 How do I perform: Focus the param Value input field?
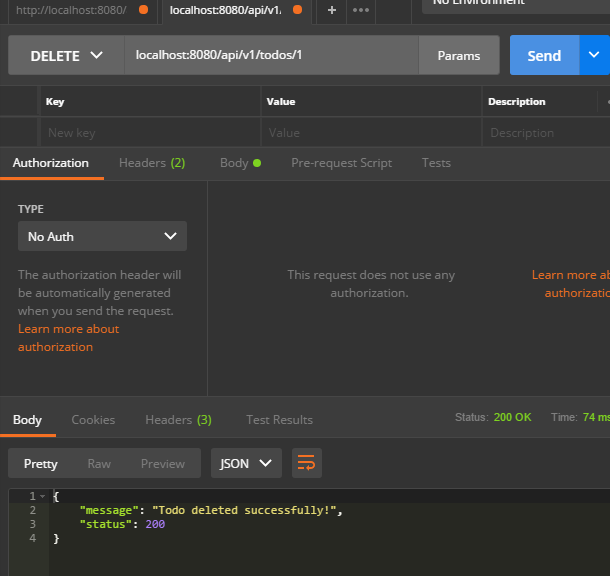point(371,133)
